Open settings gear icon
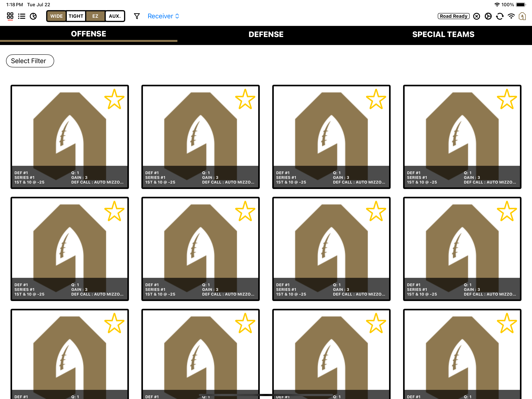 [x=488, y=16]
